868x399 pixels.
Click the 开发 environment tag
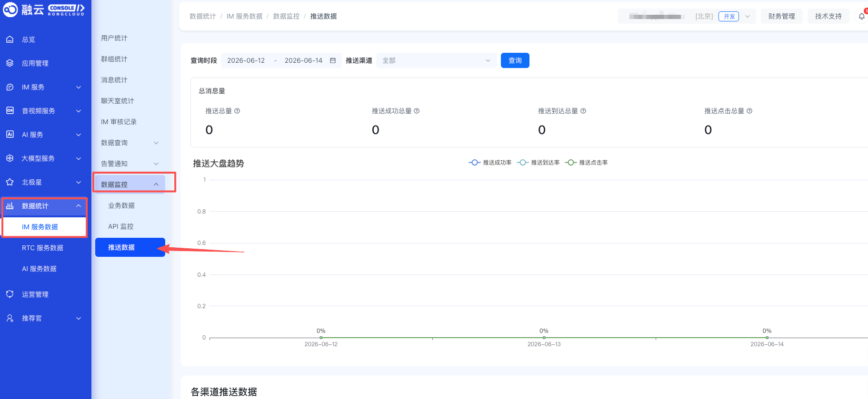pyautogui.click(x=729, y=16)
